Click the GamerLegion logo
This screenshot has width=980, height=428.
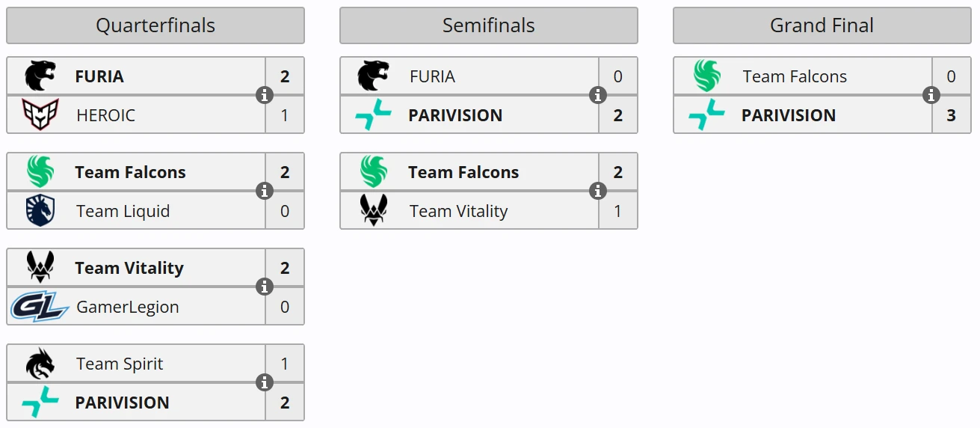tap(40, 307)
